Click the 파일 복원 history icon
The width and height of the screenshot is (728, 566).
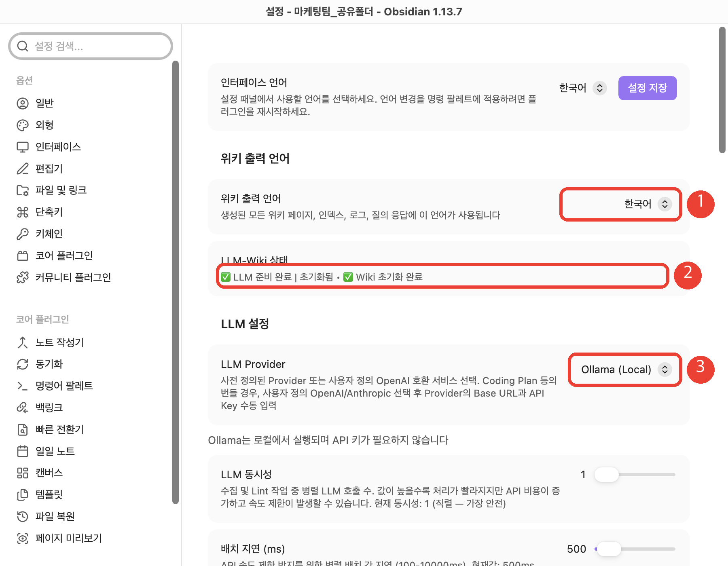pos(23,516)
